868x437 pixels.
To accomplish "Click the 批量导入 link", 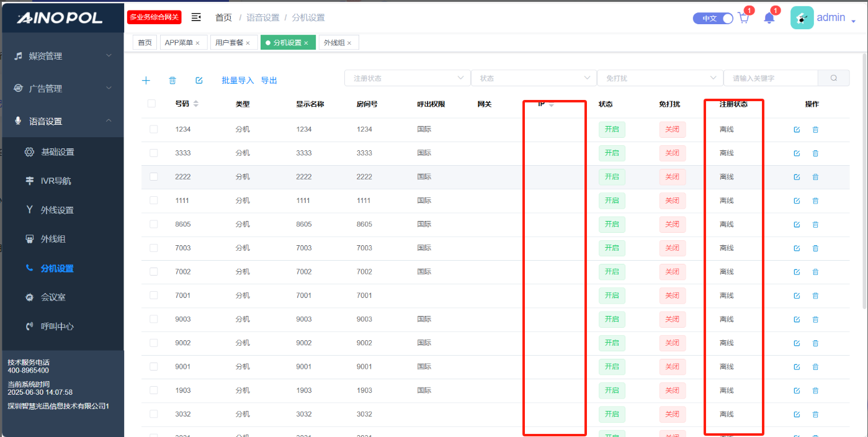I will 238,81.
